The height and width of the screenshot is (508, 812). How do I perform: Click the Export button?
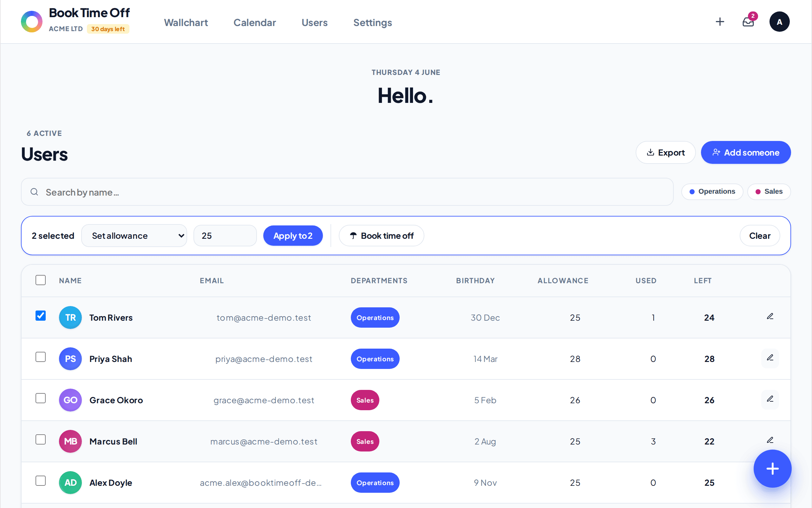665,152
